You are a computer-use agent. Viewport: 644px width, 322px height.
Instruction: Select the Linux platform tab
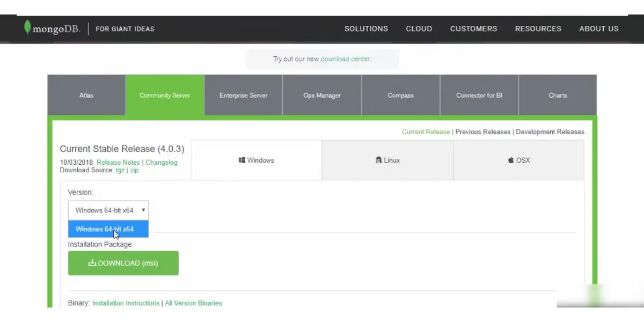[x=387, y=160]
